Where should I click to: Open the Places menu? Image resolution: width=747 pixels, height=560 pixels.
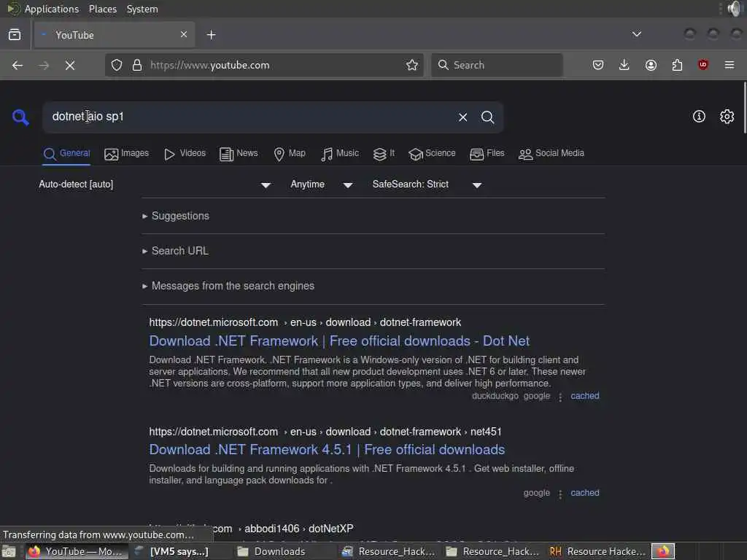click(x=102, y=9)
